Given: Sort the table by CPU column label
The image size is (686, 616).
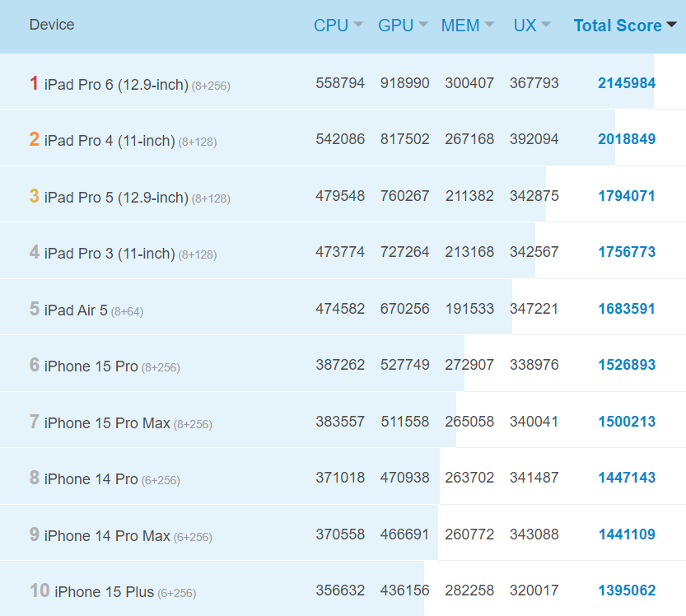Looking at the screenshot, I should [330, 26].
